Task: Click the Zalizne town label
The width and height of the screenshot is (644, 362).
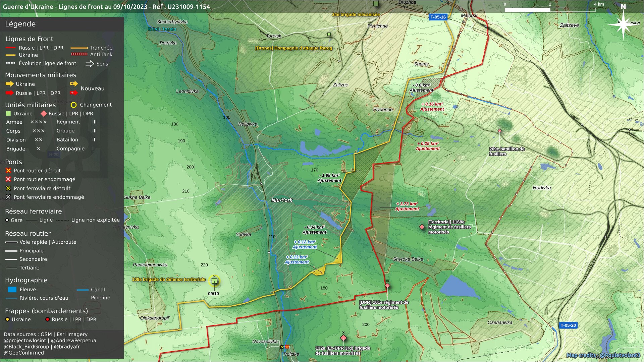Action: (x=340, y=85)
